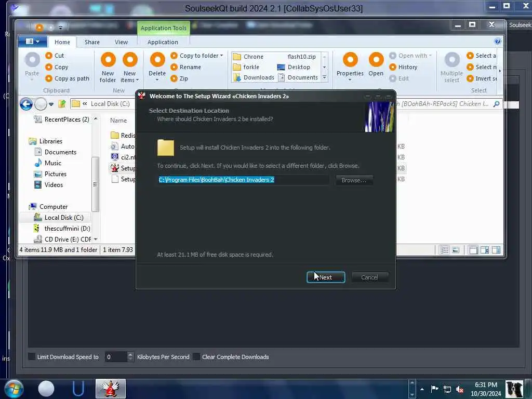Switch to details view in Explorer status bar
This screenshot has width=532, height=399.
pyautogui.click(x=445, y=250)
